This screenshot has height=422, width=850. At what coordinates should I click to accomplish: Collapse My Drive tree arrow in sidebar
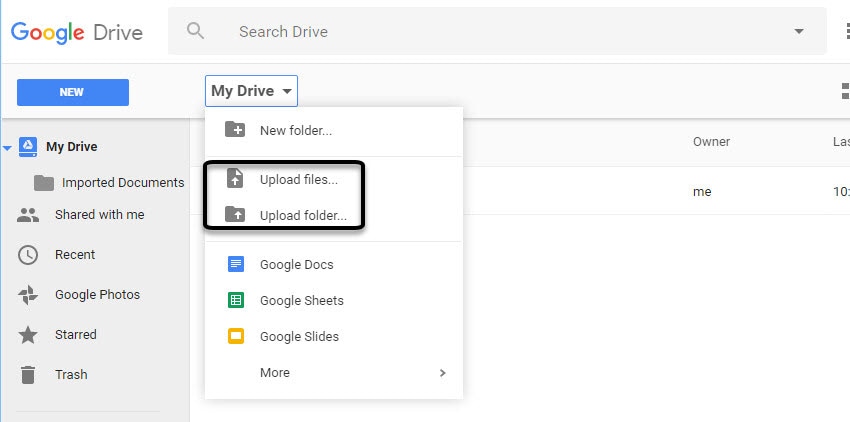click(7, 148)
